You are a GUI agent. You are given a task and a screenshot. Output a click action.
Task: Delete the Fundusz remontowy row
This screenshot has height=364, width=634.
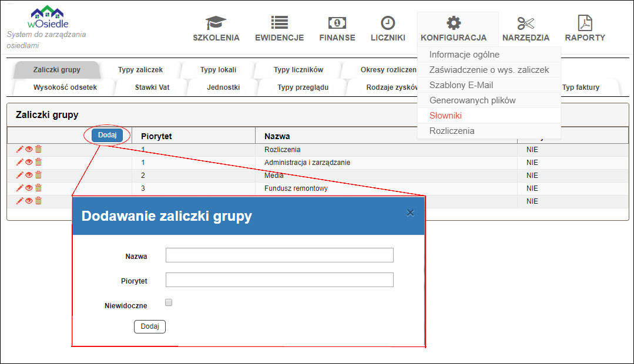(38, 188)
